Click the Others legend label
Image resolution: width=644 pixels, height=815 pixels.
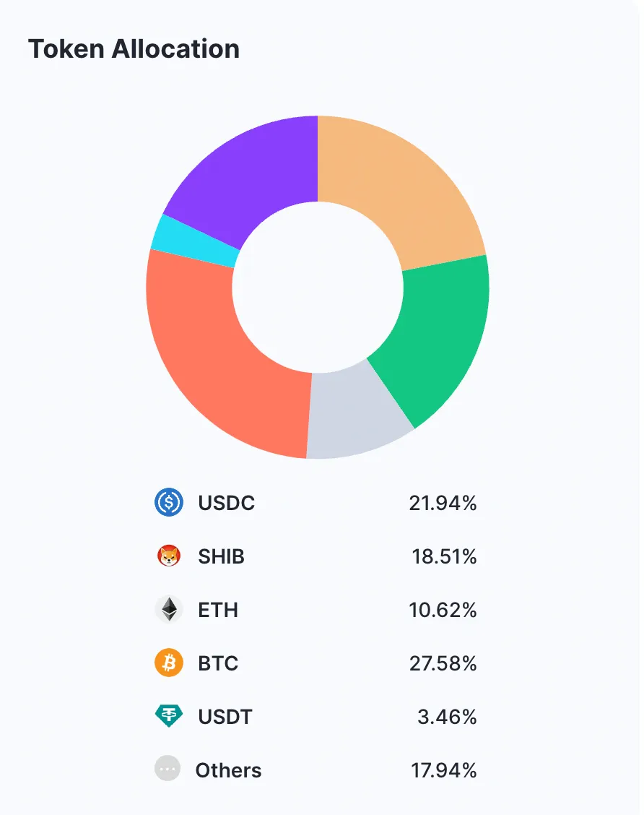[x=228, y=770]
